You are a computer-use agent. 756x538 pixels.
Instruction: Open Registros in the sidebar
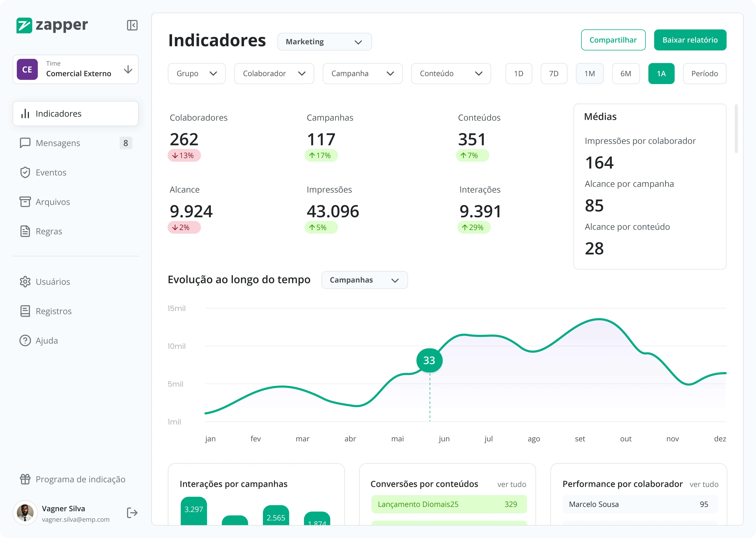(75, 311)
